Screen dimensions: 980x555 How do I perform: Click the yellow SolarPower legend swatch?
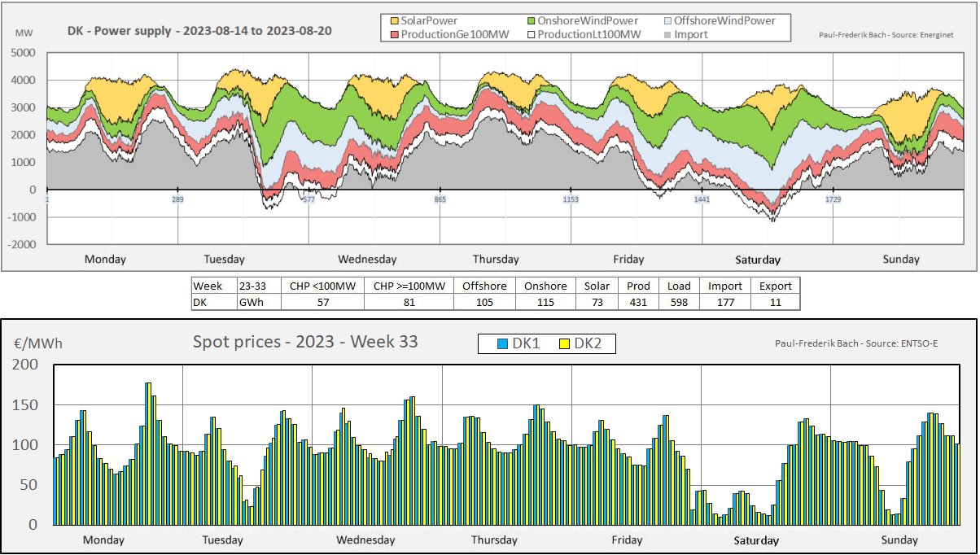pos(395,20)
